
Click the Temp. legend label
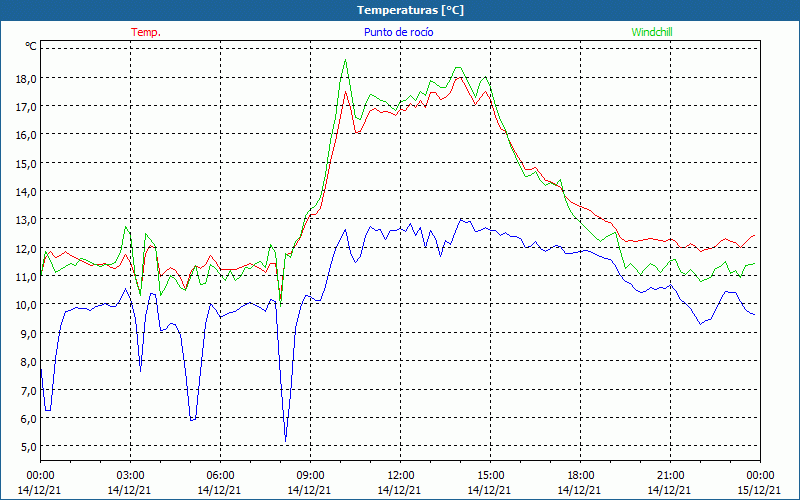[x=146, y=32]
